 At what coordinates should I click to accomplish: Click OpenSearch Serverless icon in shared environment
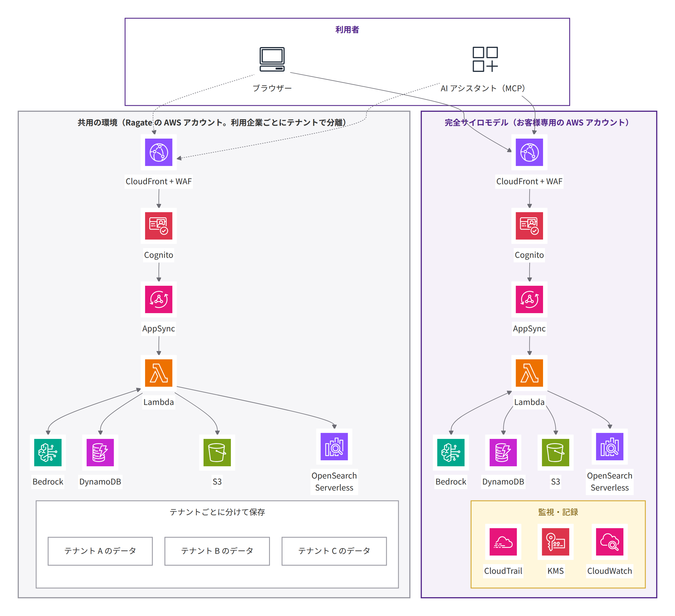(334, 447)
